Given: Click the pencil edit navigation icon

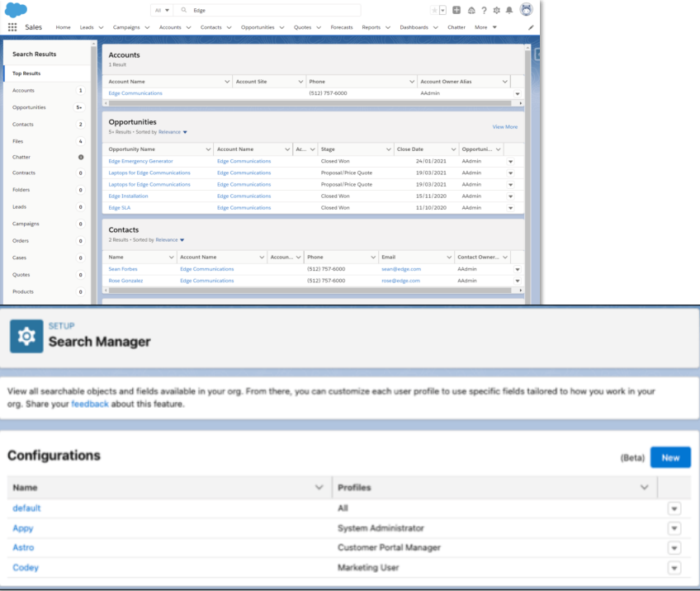Looking at the screenshot, I should 531,27.
